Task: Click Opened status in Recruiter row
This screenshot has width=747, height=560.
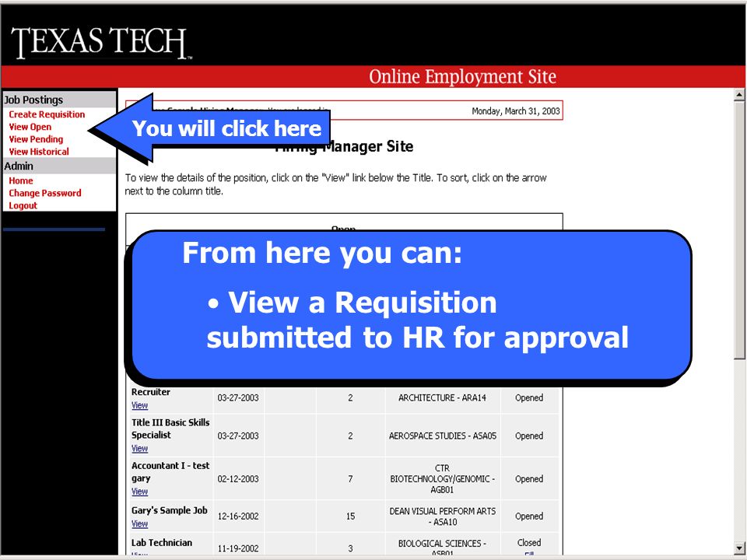Action: (x=529, y=397)
